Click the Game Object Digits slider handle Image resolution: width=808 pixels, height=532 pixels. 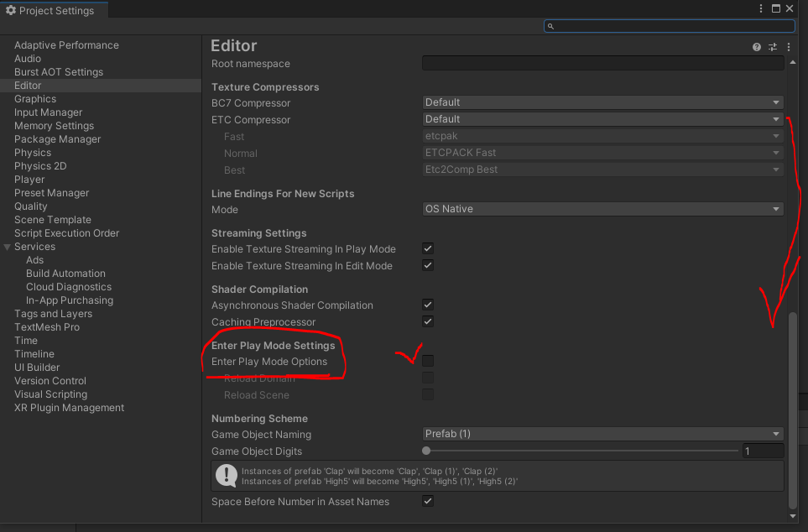click(426, 451)
